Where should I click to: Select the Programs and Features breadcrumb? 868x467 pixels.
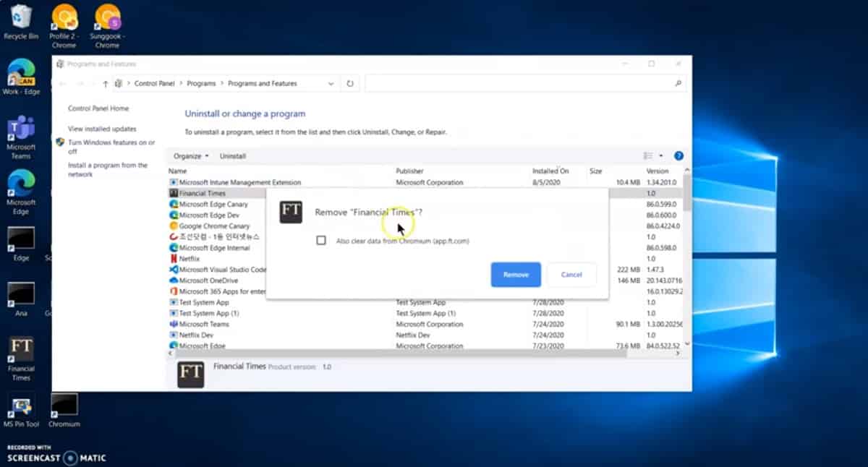[x=263, y=84]
